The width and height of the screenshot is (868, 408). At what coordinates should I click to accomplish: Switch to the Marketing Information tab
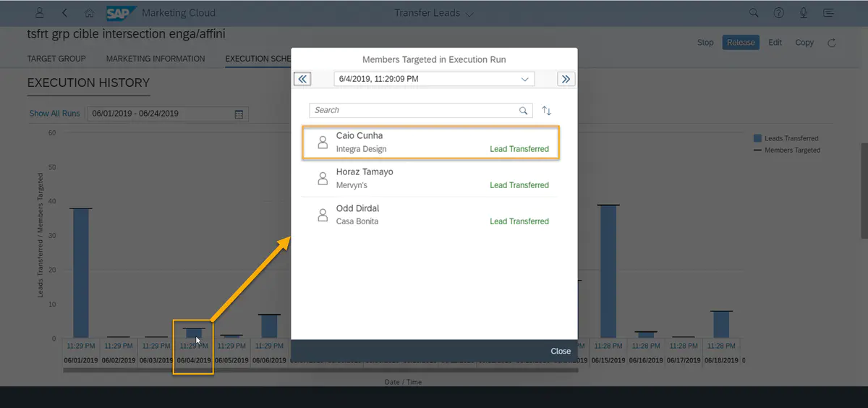coord(156,59)
